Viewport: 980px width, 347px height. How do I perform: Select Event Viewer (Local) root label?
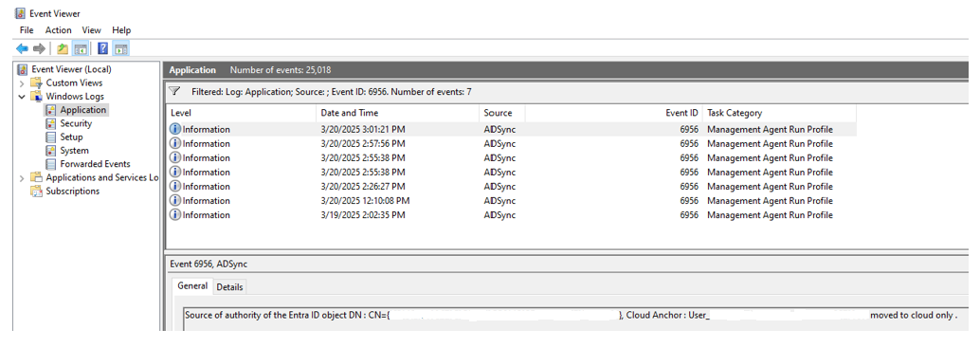(x=71, y=69)
